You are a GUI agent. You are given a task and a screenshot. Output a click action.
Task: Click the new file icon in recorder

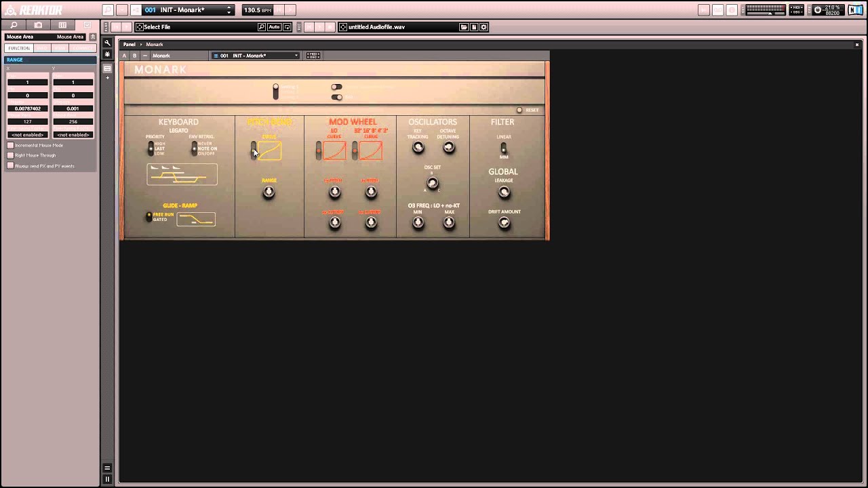point(474,27)
